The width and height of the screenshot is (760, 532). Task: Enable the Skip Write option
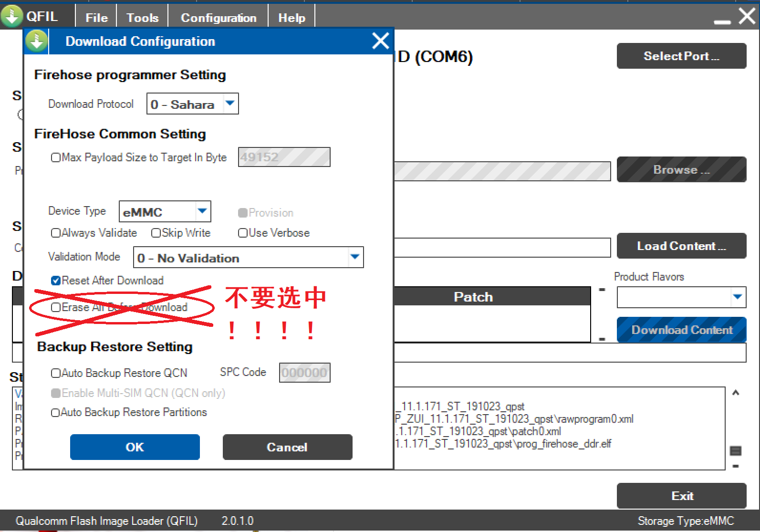coord(156,233)
